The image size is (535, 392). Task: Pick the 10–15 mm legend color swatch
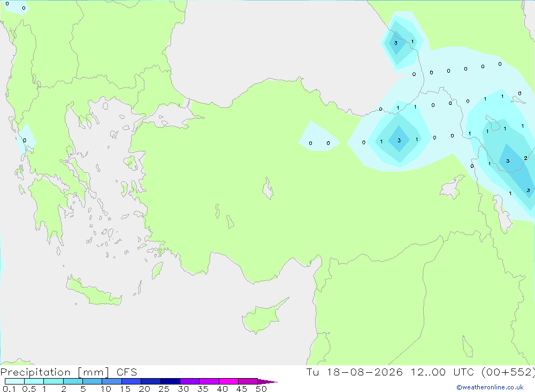pos(112,381)
